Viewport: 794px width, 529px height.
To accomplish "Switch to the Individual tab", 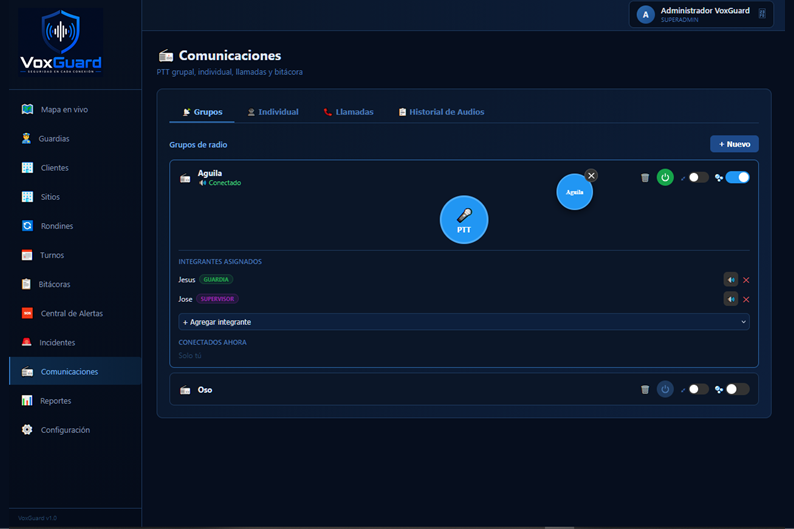I will (273, 112).
